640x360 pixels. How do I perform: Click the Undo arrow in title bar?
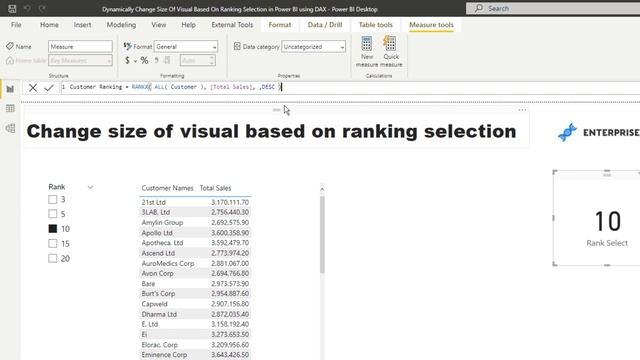[x=27, y=8]
